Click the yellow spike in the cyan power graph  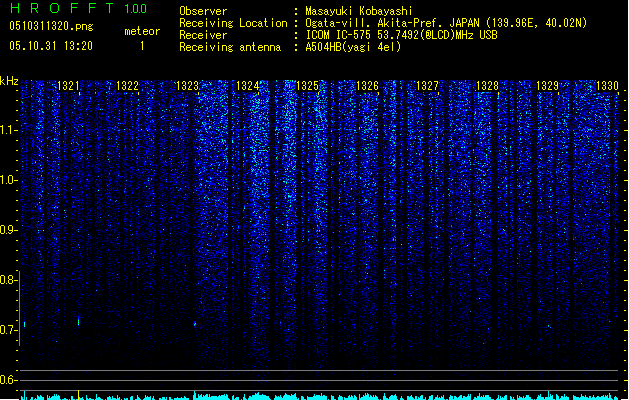[x=78, y=394]
